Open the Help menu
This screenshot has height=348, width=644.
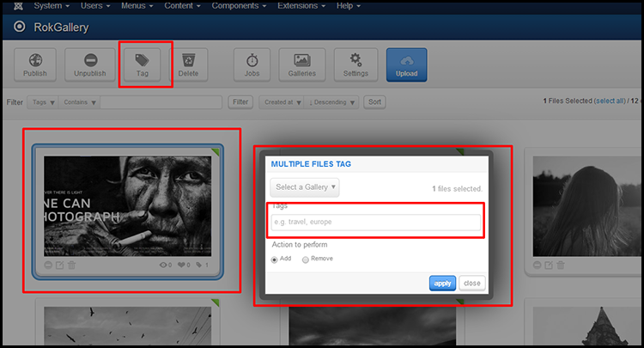(349, 6)
